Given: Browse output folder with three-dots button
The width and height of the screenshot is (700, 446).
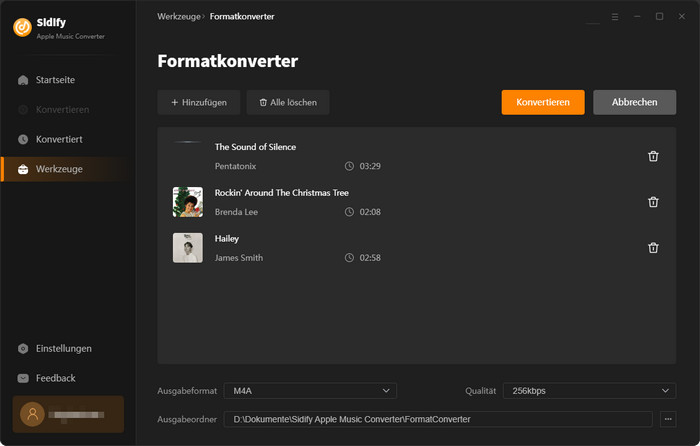Looking at the screenshot, I should 669,419.
